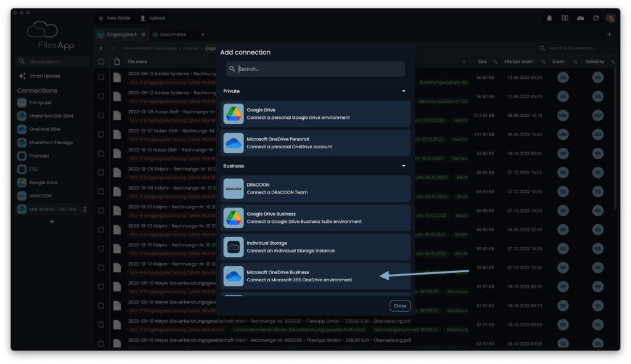Screen dimensions: 631x364
Task: Open the Google Drive personal connection icon
Action: 234,114
